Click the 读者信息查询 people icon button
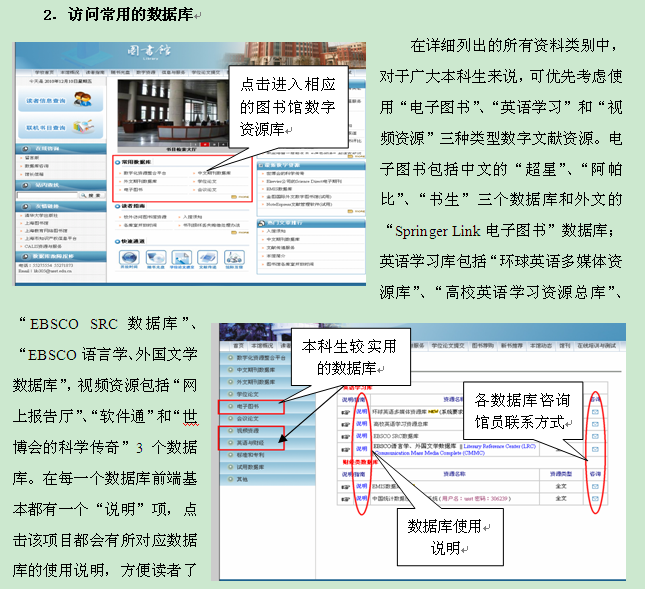 point(60,100)
